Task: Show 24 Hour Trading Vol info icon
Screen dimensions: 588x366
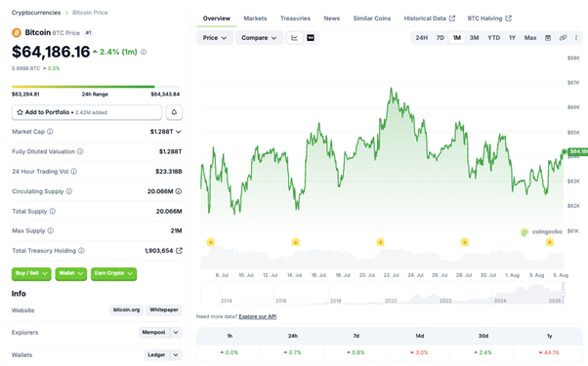Action: [74, 171]
